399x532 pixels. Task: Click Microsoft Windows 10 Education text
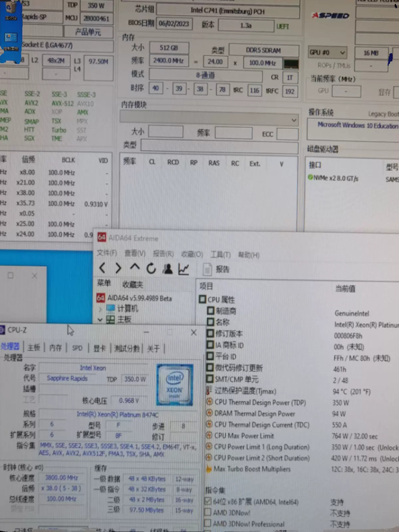click(x=358, y=126)
